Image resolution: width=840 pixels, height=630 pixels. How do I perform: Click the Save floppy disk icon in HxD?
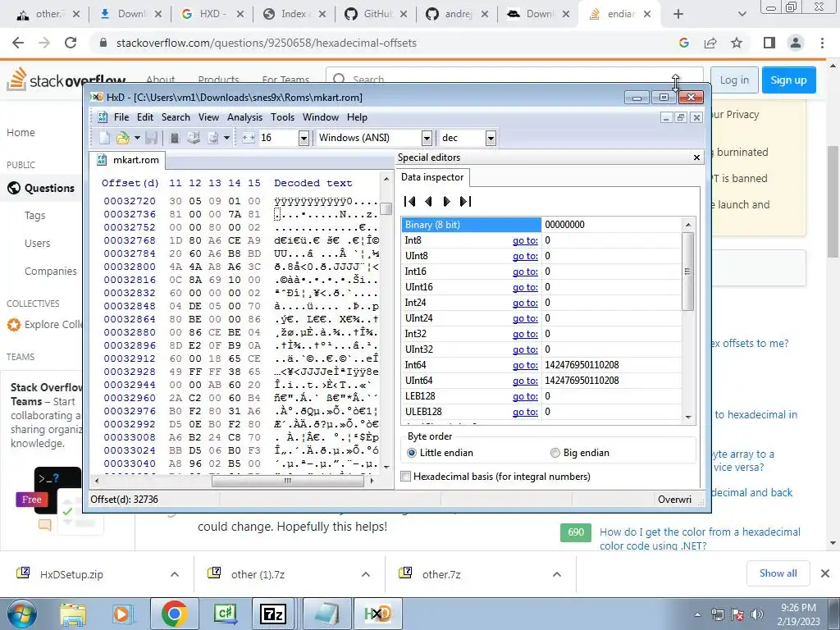pos(152,138)
